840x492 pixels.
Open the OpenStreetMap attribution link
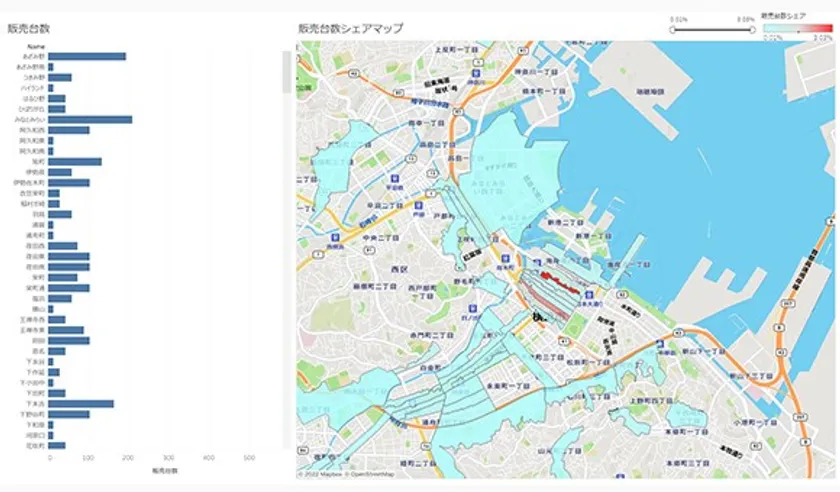point(372,474)
